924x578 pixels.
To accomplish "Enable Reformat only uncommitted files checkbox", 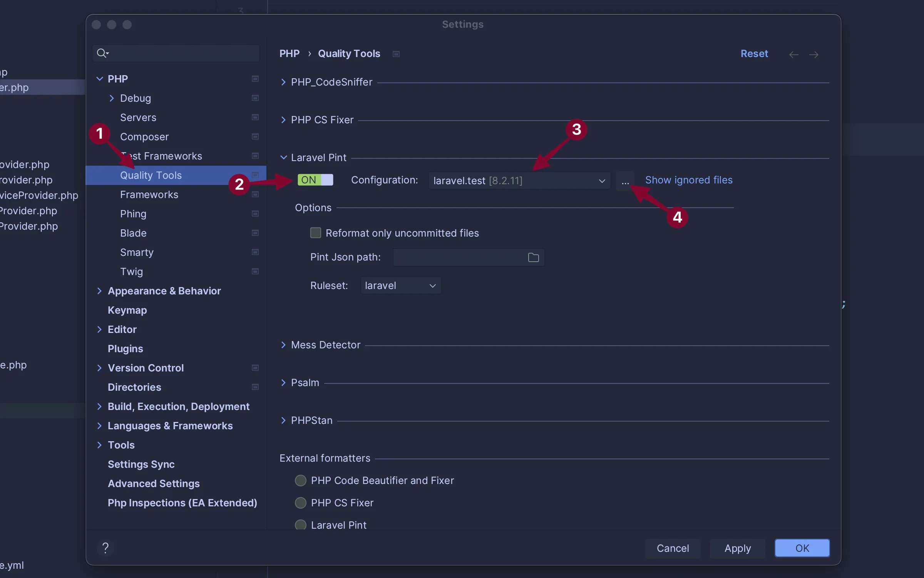I will pyautogui.click(x=316, y=233).
